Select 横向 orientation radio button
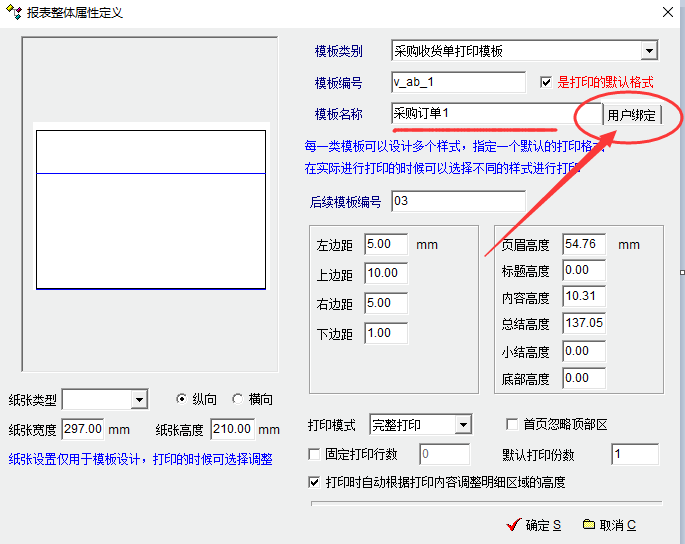This screenshot has width=685, height=544. click(x=238, y=399)
